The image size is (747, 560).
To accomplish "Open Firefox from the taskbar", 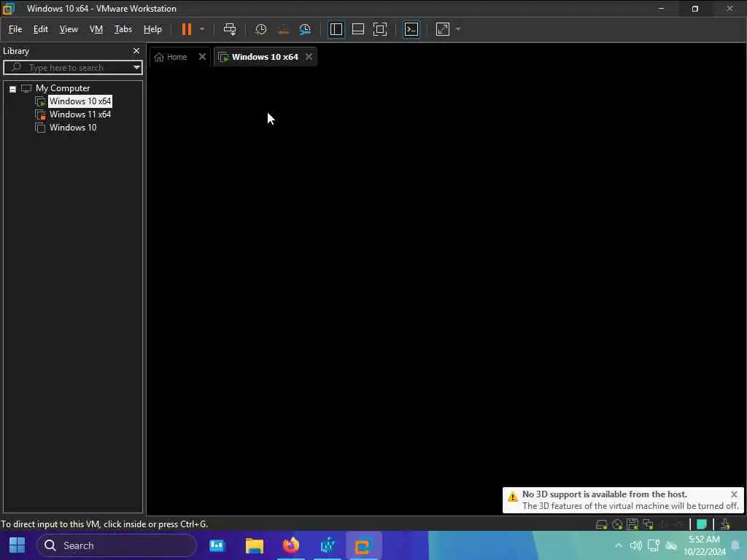I will [290, 545].
